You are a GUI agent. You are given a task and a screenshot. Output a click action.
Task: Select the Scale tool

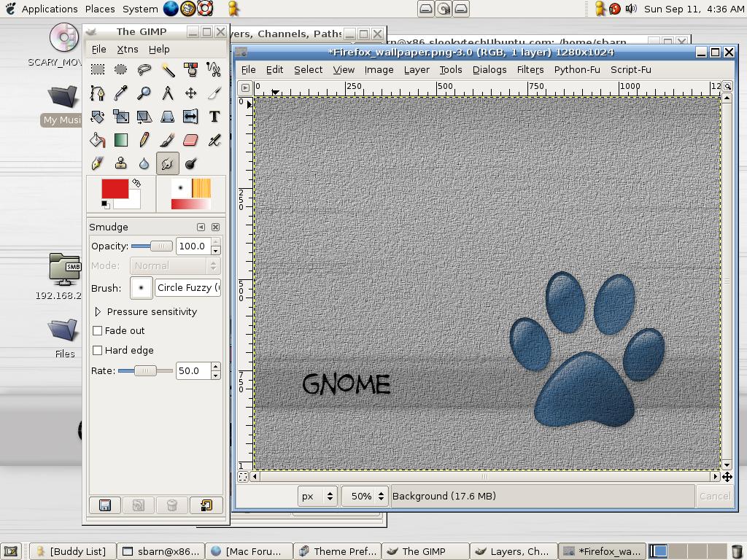click(121, 116)
